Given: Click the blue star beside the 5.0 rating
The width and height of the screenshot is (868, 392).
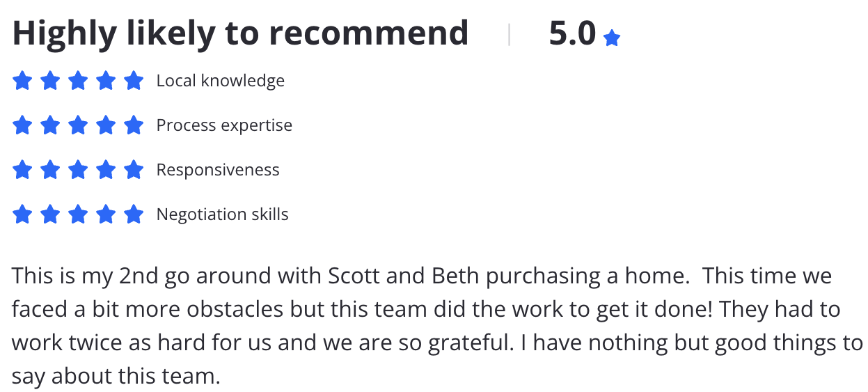Looking at the screenshot, I should (612, 38).
